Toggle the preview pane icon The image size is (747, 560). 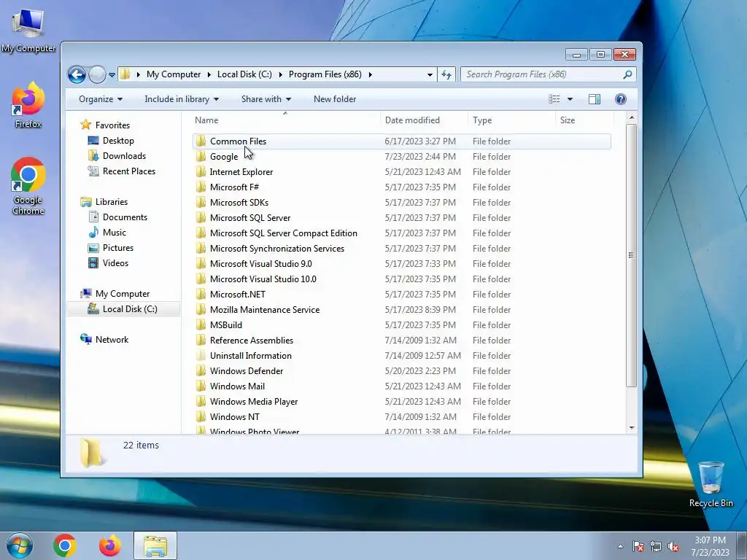tap(595, 99)
